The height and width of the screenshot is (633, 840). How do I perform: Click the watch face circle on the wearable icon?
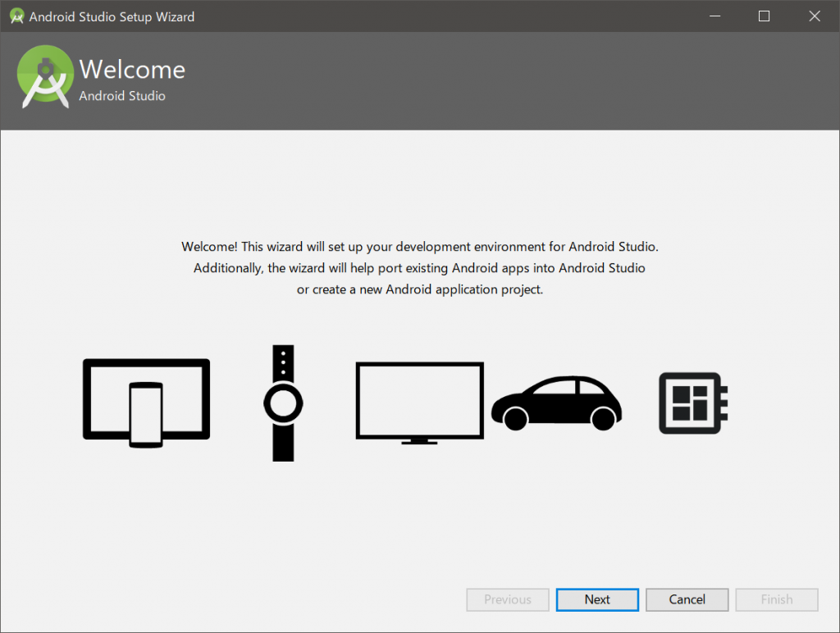click(x=282, y=403)
